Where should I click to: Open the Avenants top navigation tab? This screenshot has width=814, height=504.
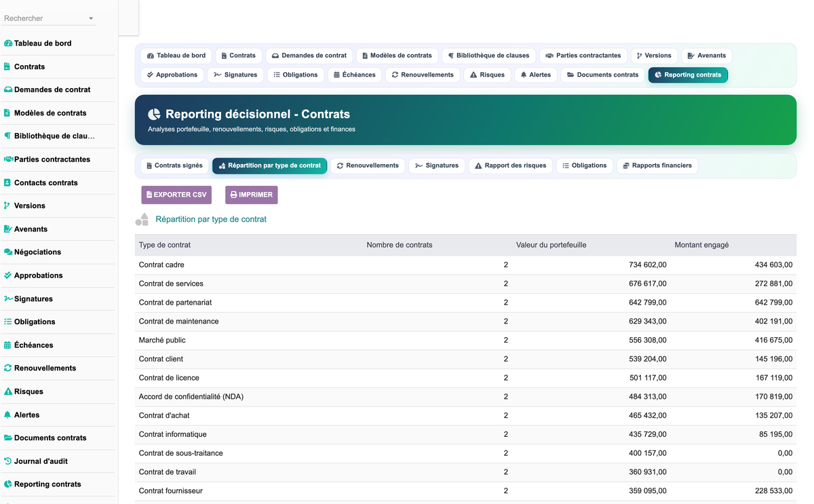(x=707, y=56)
